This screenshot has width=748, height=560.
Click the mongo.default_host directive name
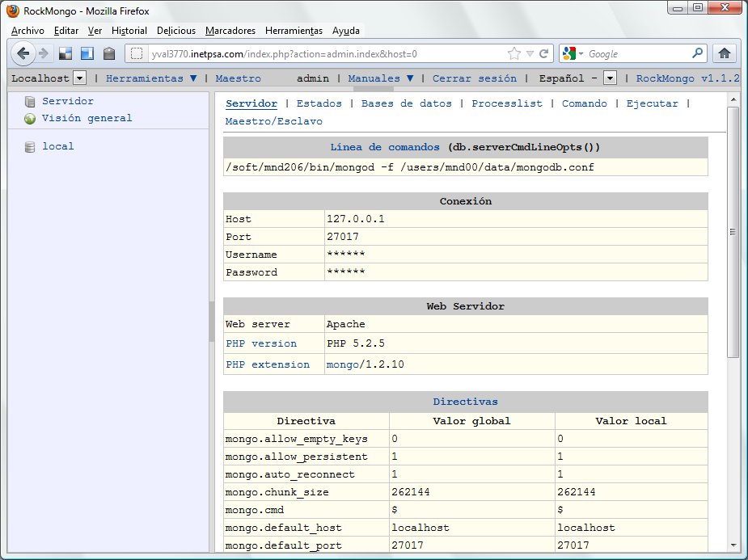coord(283,528)
